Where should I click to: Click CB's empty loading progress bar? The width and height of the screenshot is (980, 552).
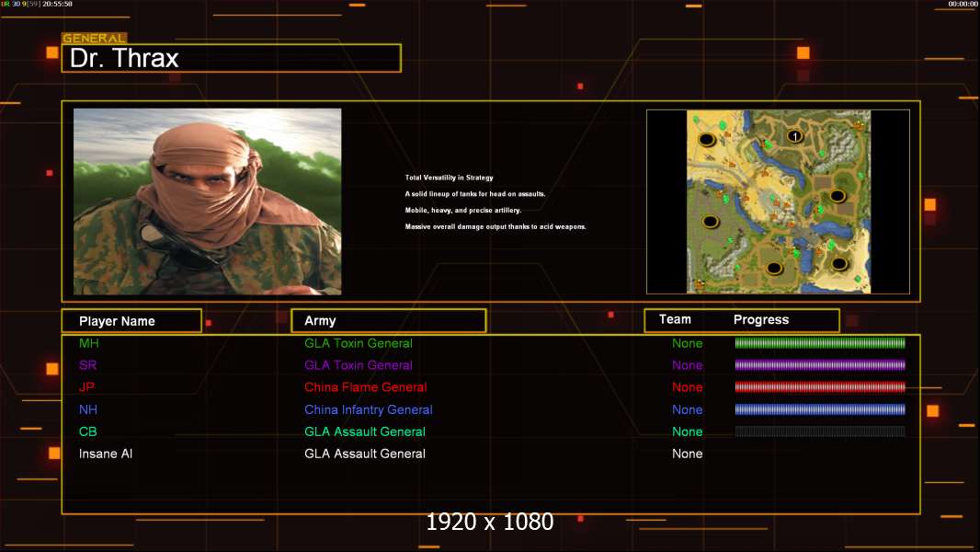820,431
